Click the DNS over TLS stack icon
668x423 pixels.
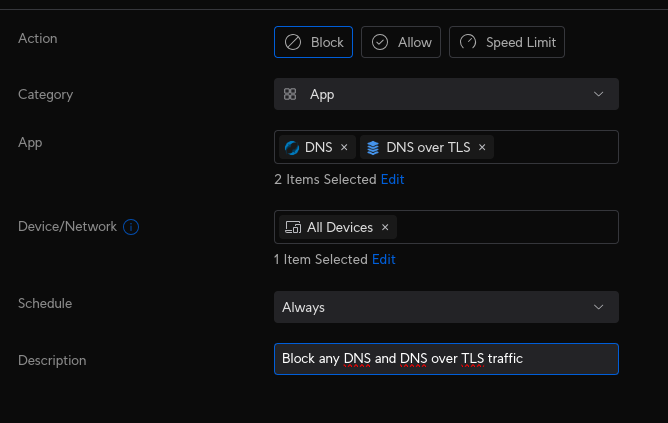373,147
